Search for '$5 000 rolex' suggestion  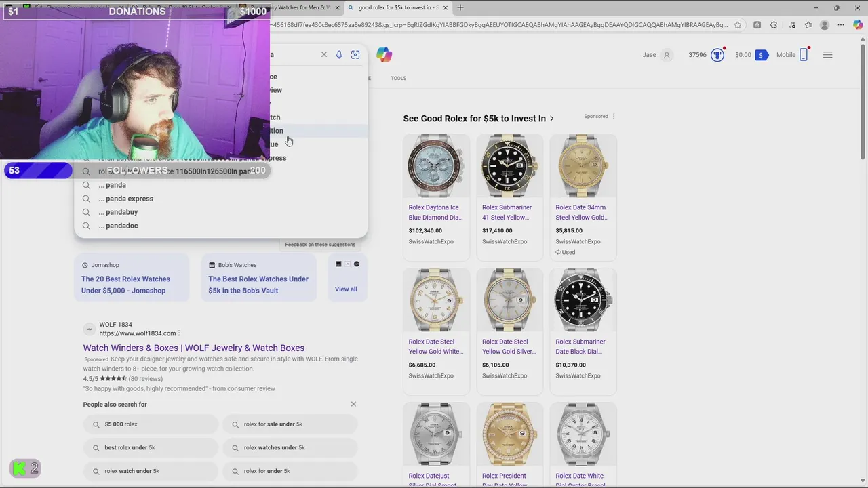[x=151, y=424]
